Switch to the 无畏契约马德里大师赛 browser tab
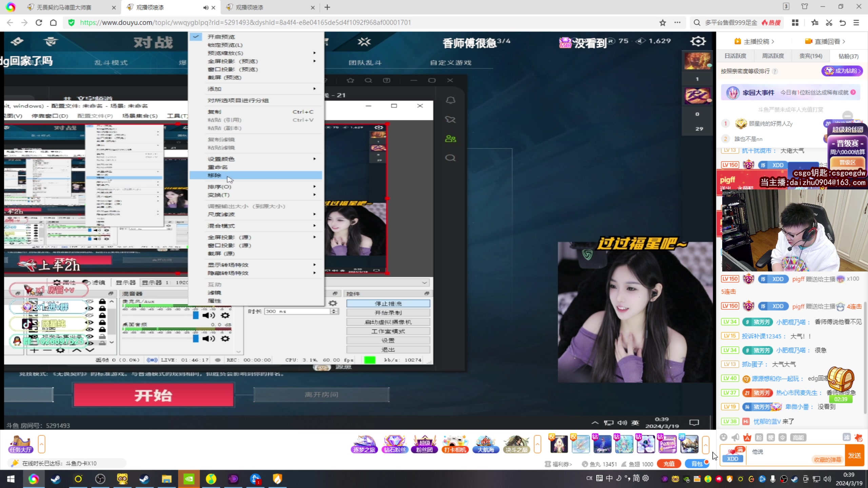 [x=72, y=7]
